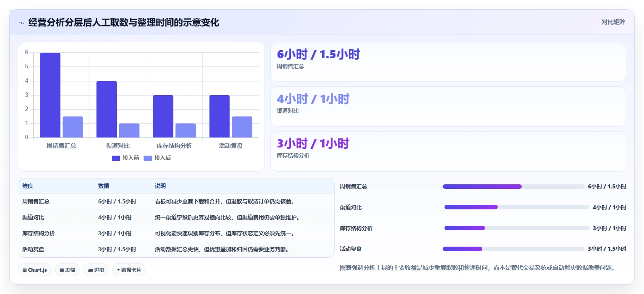Click table value 6小时 / 1.5小时 for 周销售汇总
Image resolution: width=644 pixels, height=294 pixels.
point(117,201)
